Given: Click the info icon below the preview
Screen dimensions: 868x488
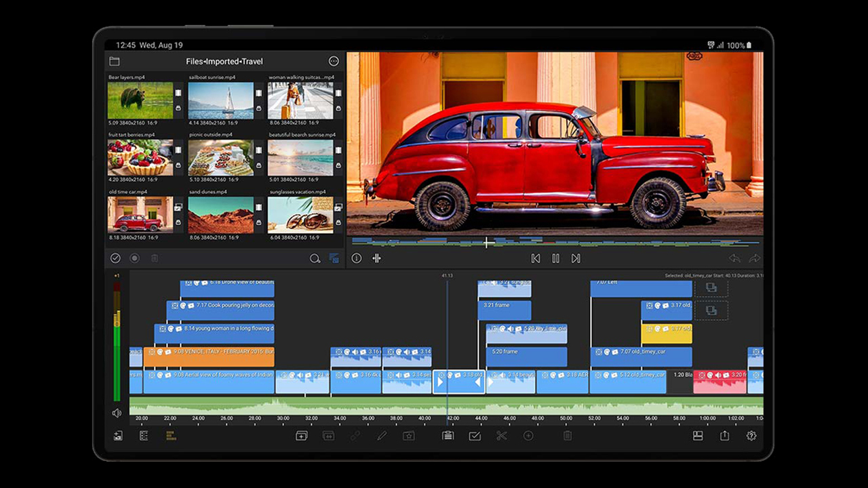Looking at the screenshot, I should [x=357, y=258].
